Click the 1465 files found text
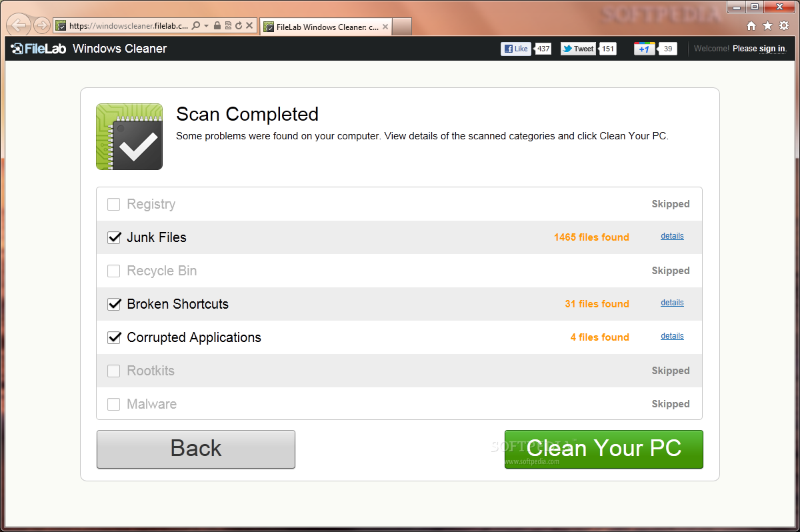This screenshot has width=800, height=532. tap(591, 237)
